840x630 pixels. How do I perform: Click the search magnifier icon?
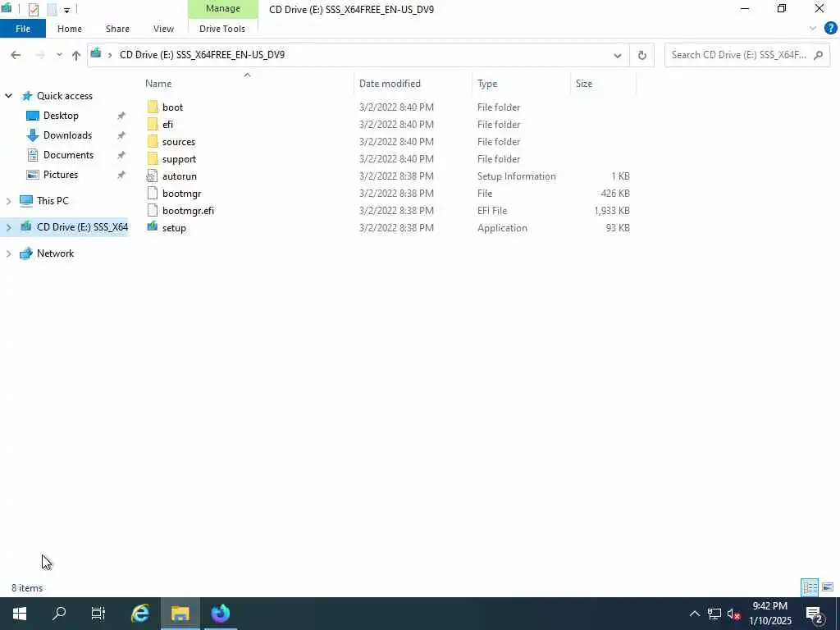(x=818, y=55)
